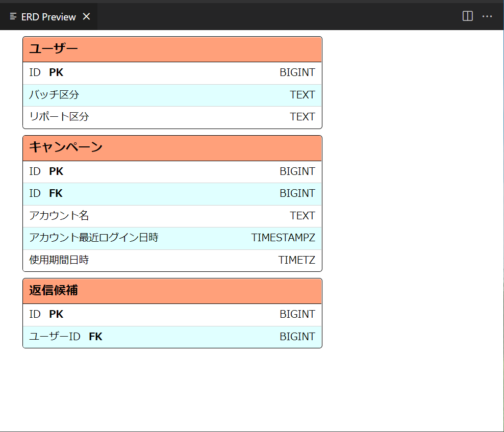Click the TEXT type beside アカウント名

[x=303, y=215]
